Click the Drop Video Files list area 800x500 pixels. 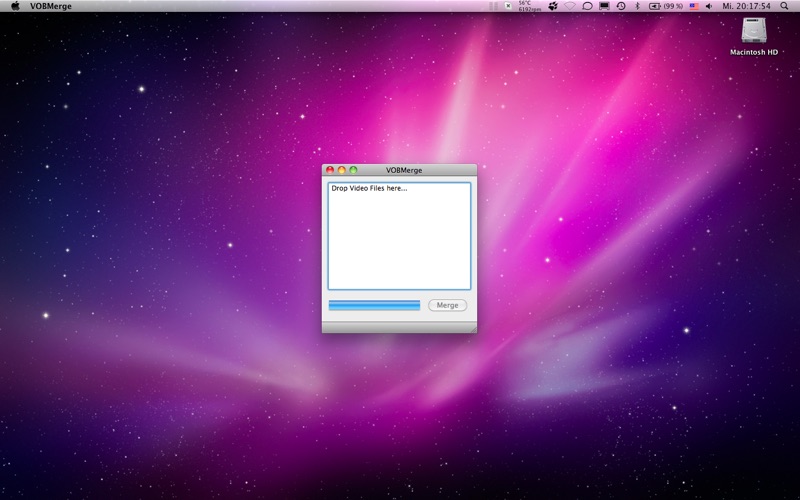tap(399, 236)
